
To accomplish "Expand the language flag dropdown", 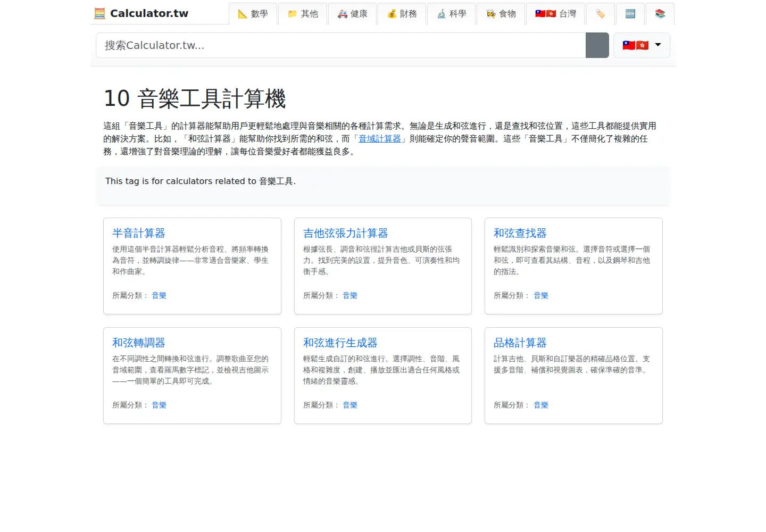I will coord(642,45).
